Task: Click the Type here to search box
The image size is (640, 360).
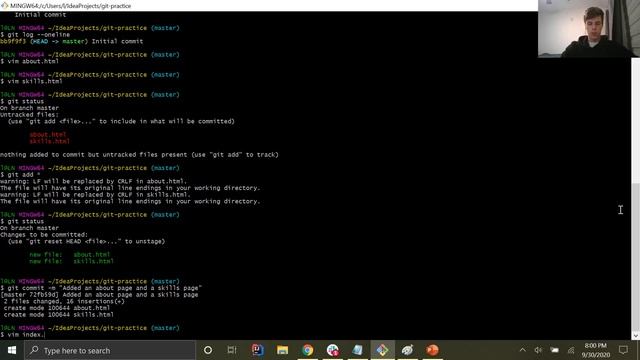Action: click(x=109, y=350)
